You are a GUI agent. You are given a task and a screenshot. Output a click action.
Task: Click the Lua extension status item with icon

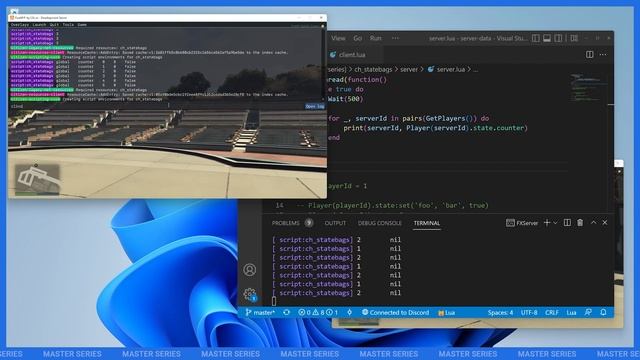tap(447, 313)
